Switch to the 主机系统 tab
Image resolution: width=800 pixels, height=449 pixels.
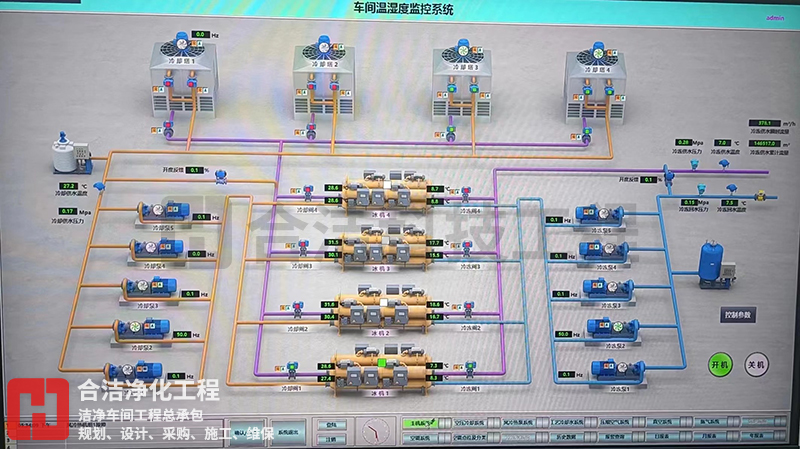[418, 423]
